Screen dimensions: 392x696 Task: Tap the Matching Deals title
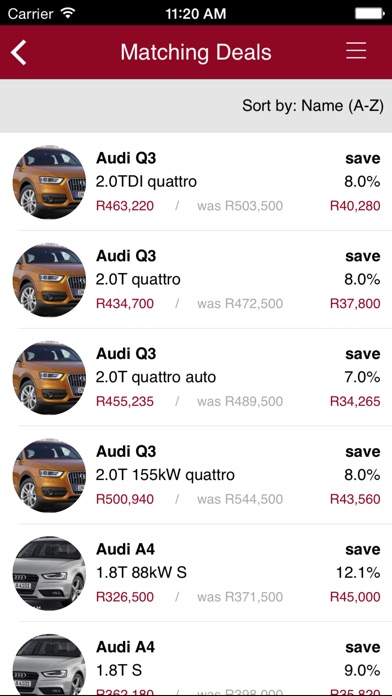click(196, 52)
